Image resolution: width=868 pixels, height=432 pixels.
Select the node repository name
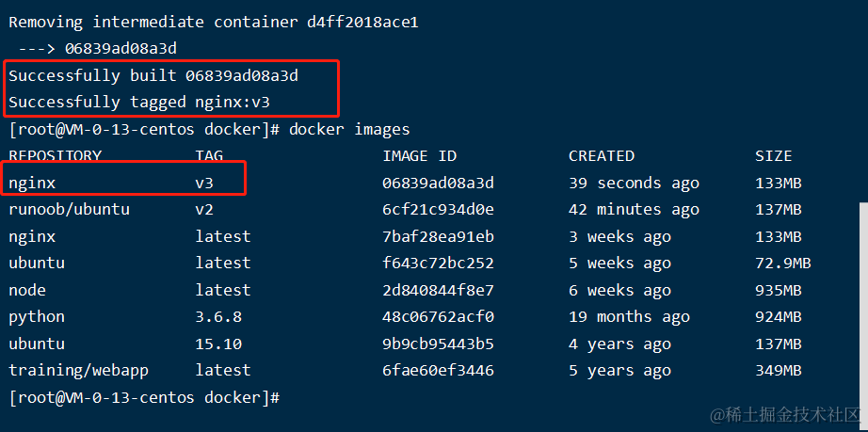(27, 290)
